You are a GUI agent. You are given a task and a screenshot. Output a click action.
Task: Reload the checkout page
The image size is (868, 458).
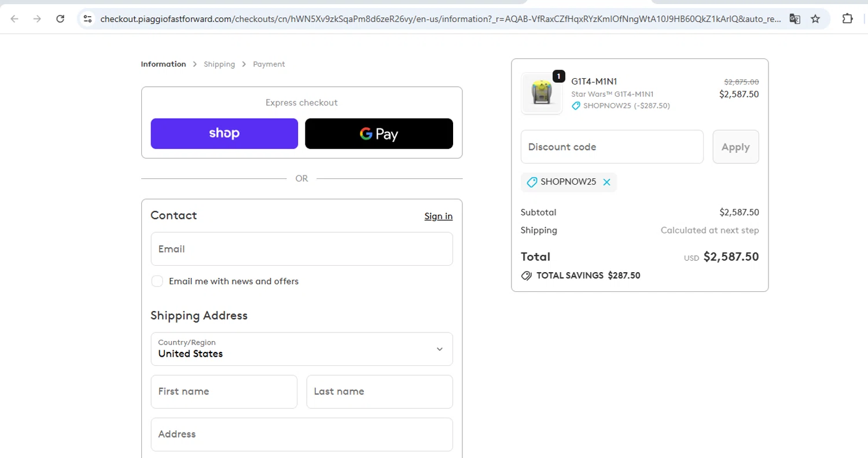pos(60,19)
